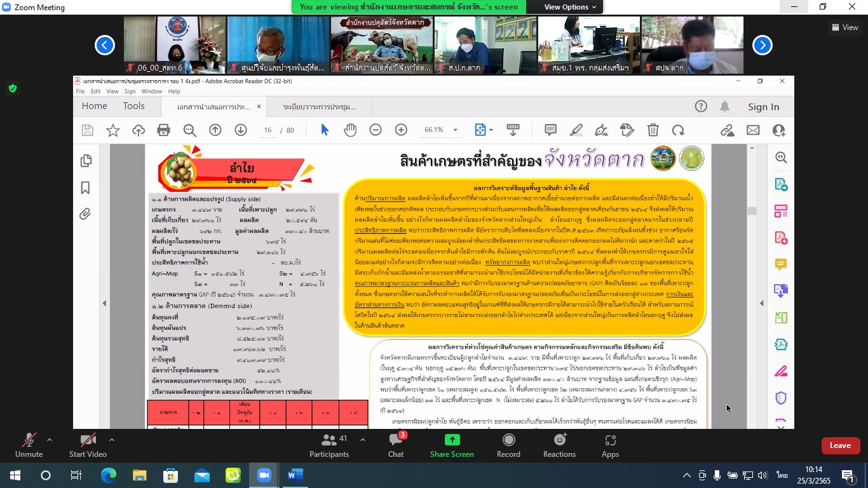Open the Redact tool in right pane
Image resolution: width=868 pixels, height=488 pixels.
781,371
